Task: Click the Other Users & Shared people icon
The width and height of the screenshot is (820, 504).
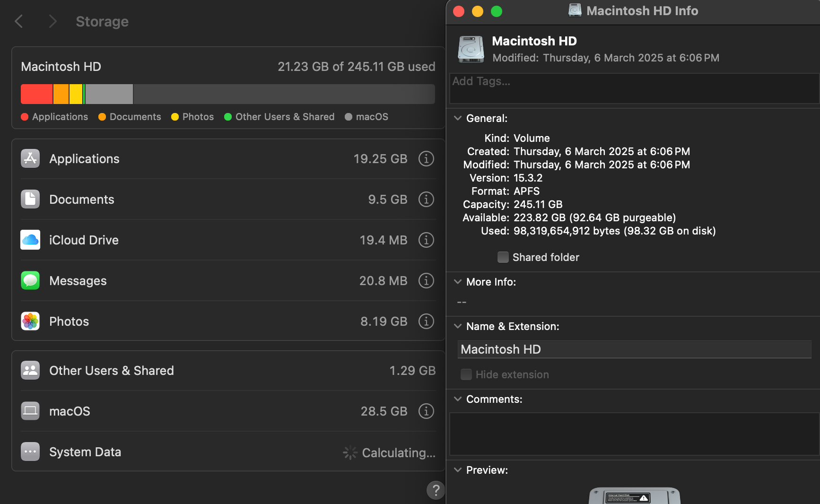Action: [30, 371]
